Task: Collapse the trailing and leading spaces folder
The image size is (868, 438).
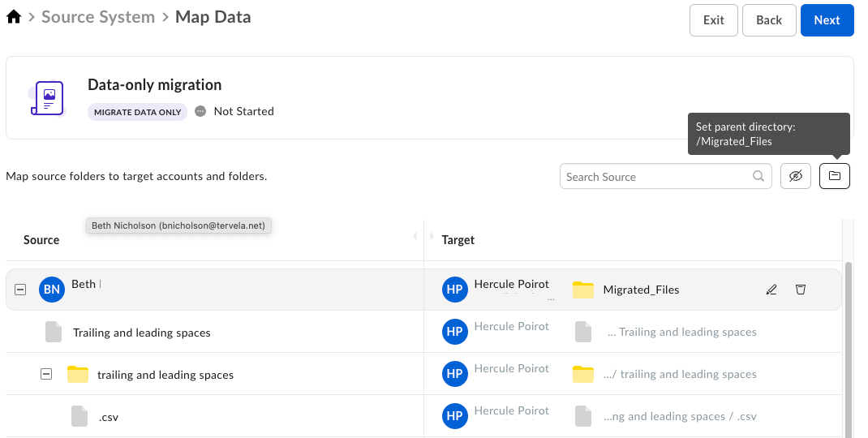Action: (x=46, y=374)
